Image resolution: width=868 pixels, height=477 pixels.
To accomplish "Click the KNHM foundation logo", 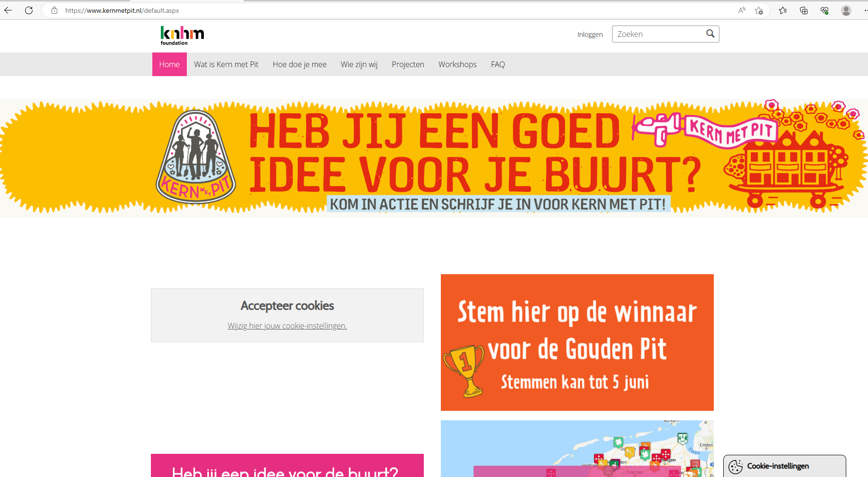I will pos(182,35).
